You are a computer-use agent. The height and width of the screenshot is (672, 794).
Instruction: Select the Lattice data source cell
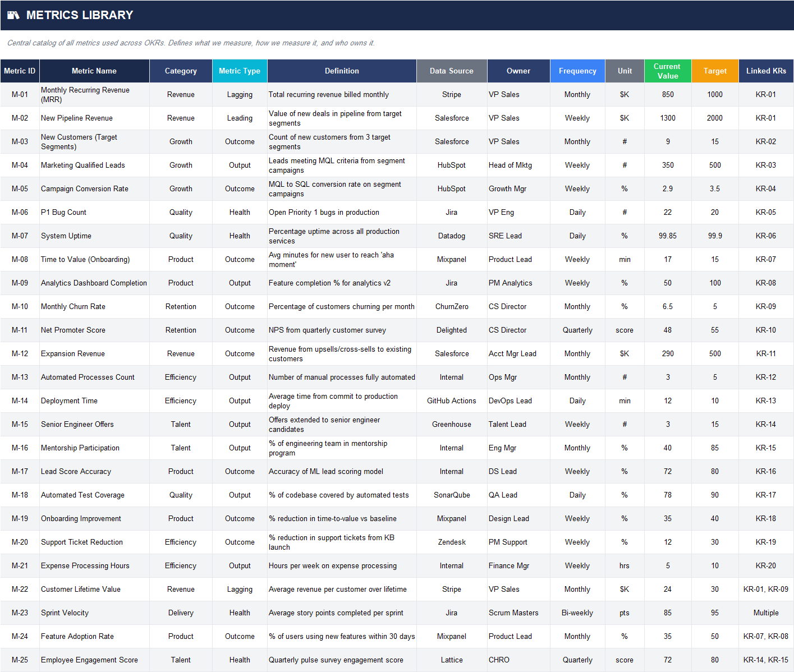click(x=452, y=660)
